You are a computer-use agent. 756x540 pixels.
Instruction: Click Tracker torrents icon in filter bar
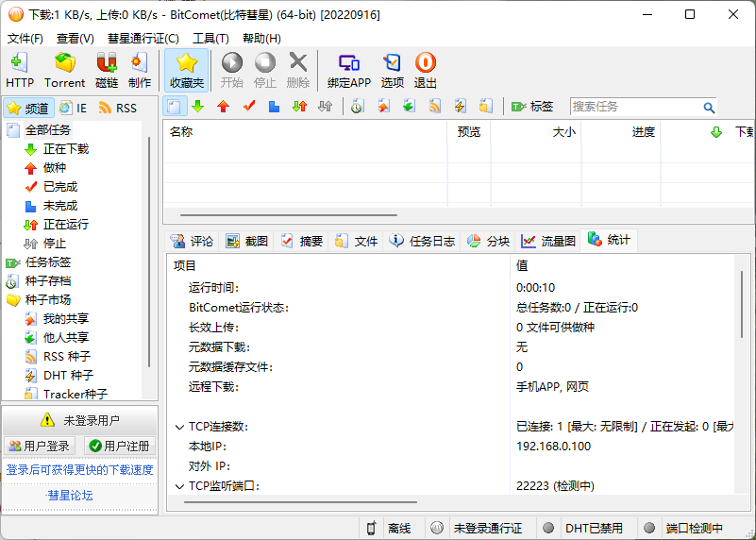486,107
